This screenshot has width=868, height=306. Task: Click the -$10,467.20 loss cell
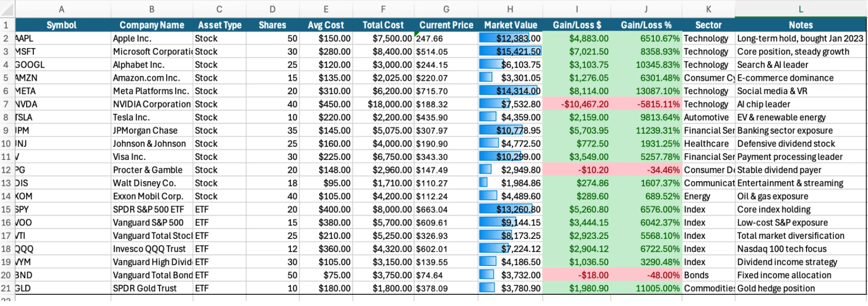point(577,104)
